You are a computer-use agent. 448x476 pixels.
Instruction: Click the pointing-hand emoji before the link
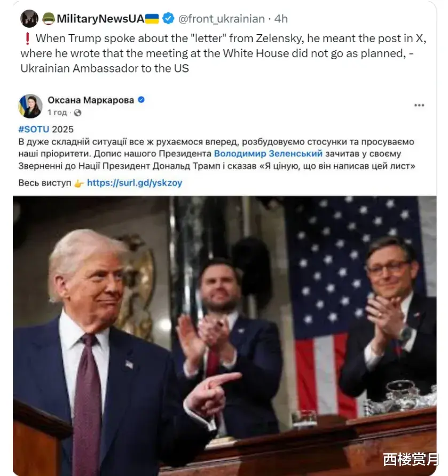point(78,184)
